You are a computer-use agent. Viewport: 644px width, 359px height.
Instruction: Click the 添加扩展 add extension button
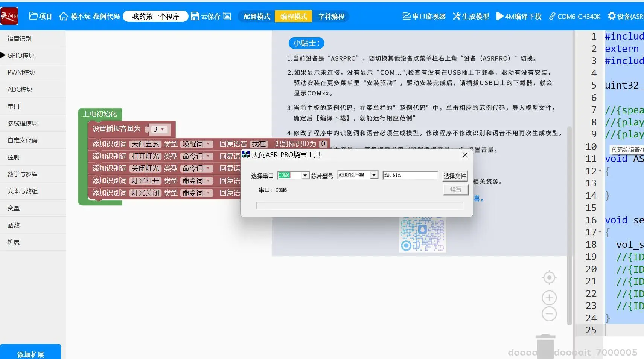click(30, 354)
